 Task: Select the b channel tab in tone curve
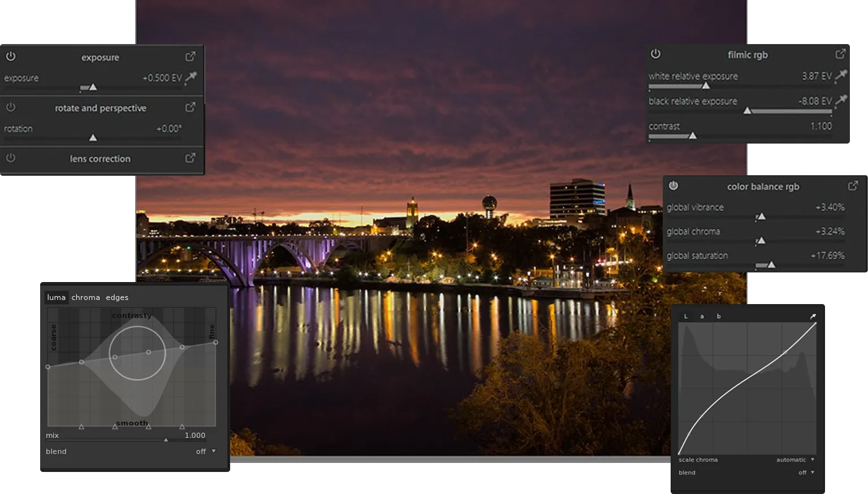point(719,316)
